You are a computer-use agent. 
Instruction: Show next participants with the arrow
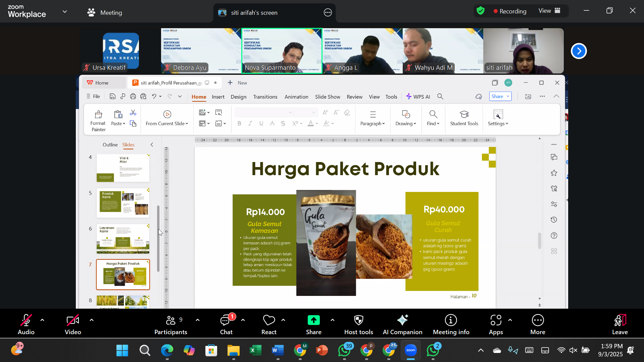(579, 51)
